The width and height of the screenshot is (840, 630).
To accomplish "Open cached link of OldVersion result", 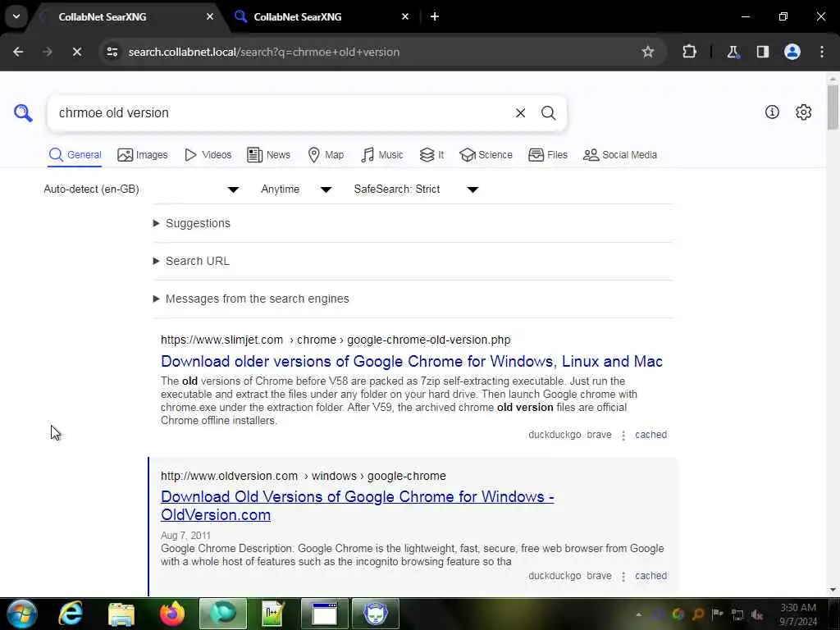I will point(651,576).
